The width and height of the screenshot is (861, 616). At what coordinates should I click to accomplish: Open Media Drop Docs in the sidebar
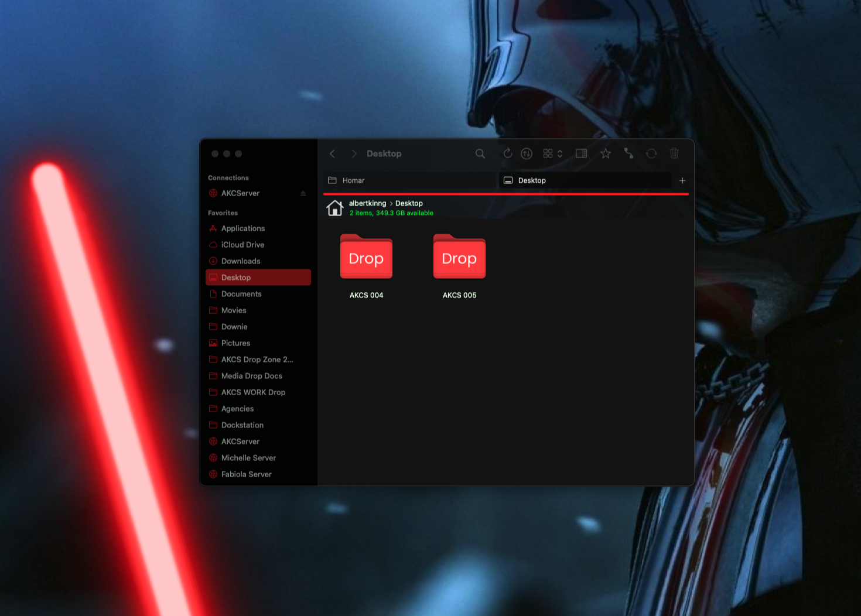tap(258, 376)
